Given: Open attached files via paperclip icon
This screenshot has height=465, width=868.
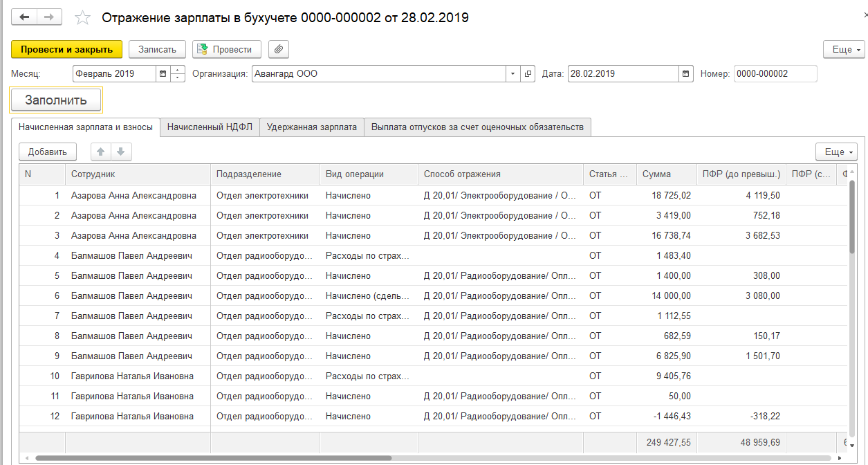Looking at the screenshot, I should (x=279, y=49).
